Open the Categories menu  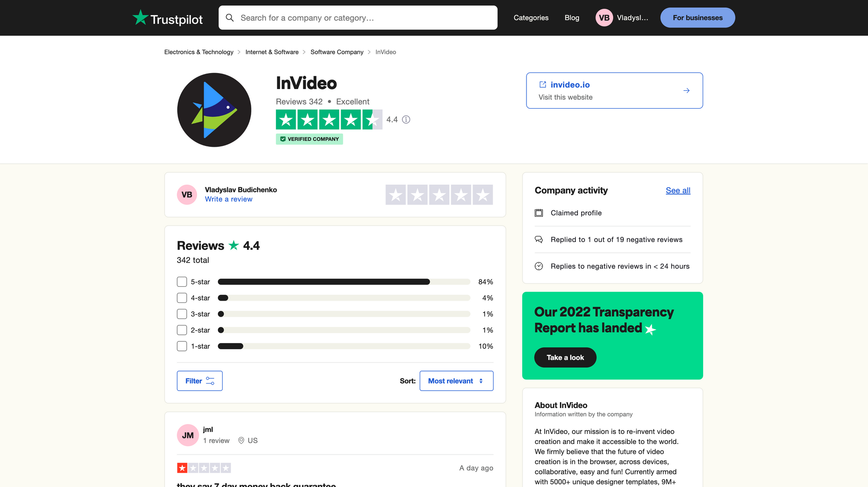[x=531, y=18]
